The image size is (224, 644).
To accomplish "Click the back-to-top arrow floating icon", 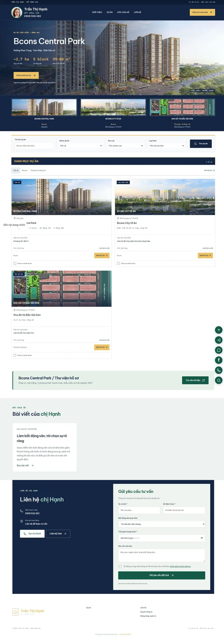I will point(219,330).
